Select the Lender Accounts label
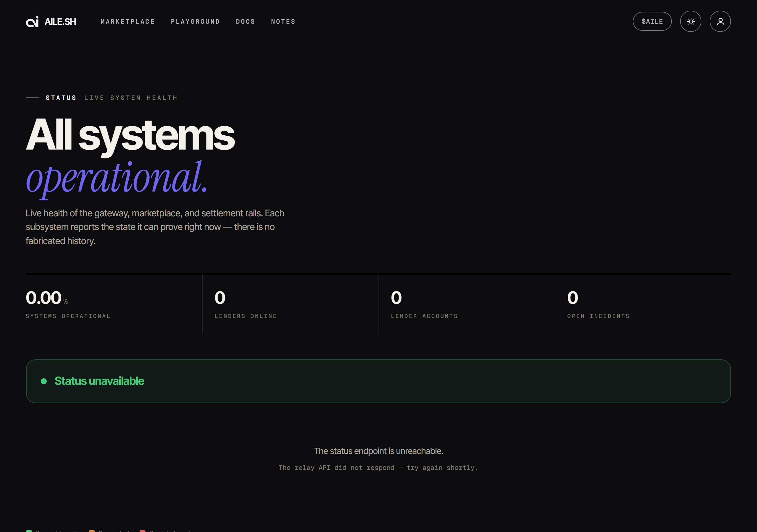757x532 pixels. point(424,316)
